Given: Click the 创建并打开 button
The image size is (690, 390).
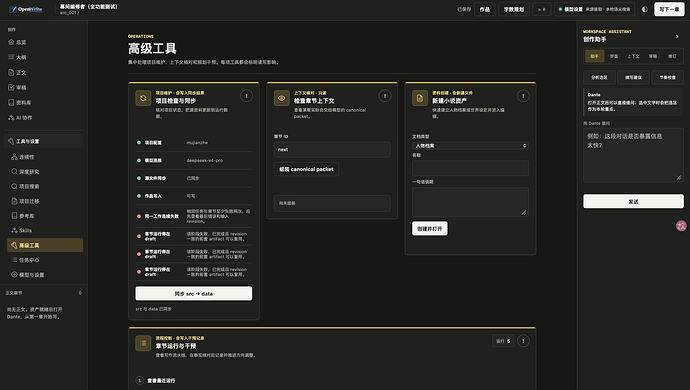Looking at the screenshot, I should tap(429, 229).
